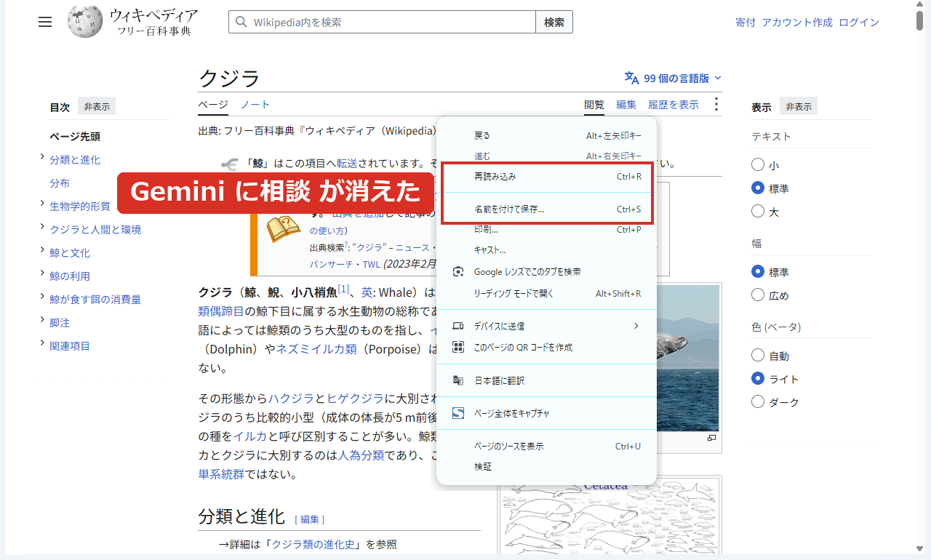Expand the 生物学的形質 contents section
Image resolution: width=931 pixels, height=560 pixels.
[x=42, y=204]
